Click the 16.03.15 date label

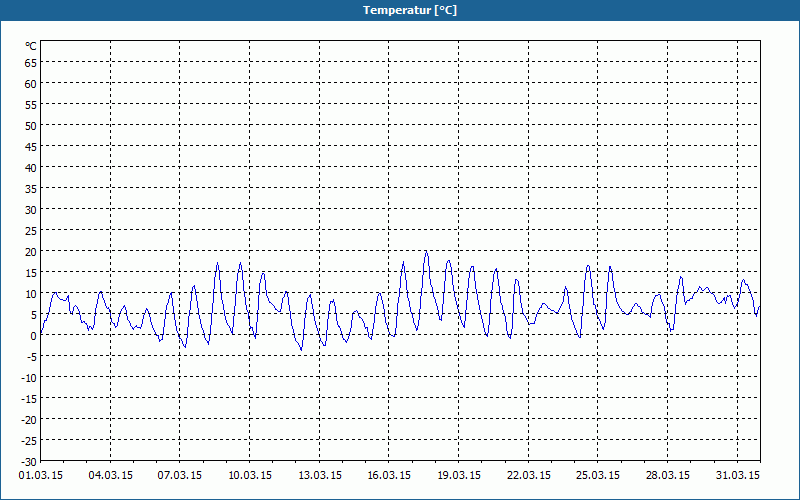coord(389,475)
